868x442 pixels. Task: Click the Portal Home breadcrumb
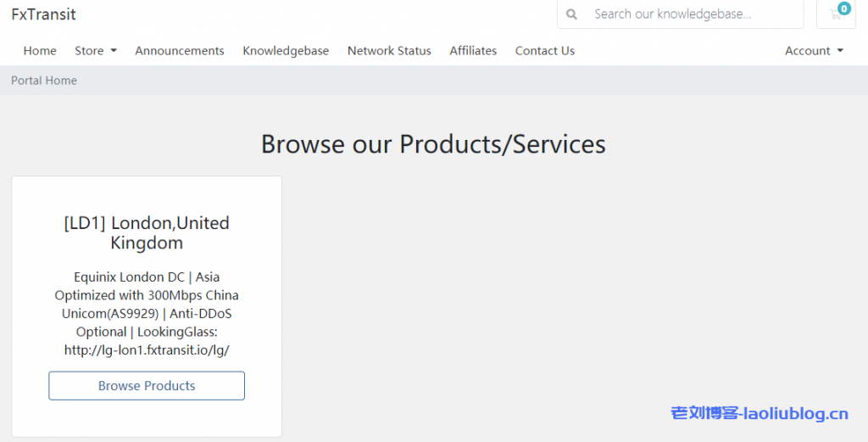coord(44,81)
